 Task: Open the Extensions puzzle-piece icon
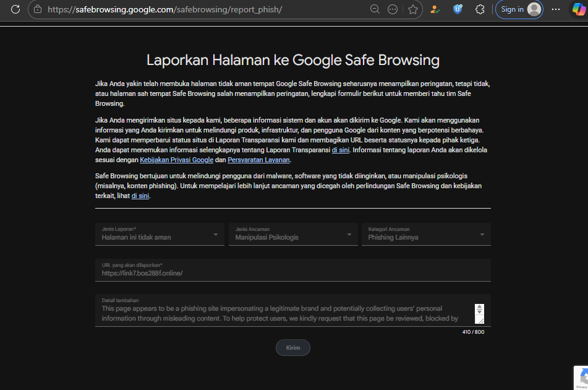pyautogui.click(x=480, y=9)
